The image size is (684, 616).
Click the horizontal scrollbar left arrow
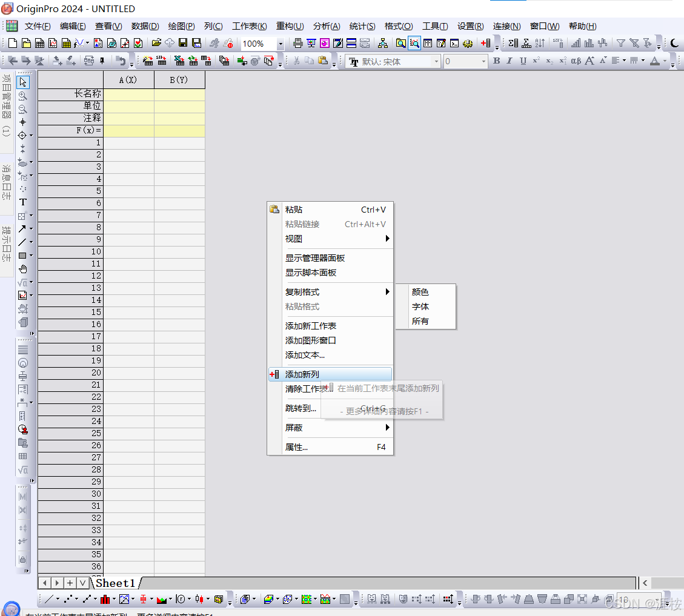pyautogui.click(x=645, y=583)
